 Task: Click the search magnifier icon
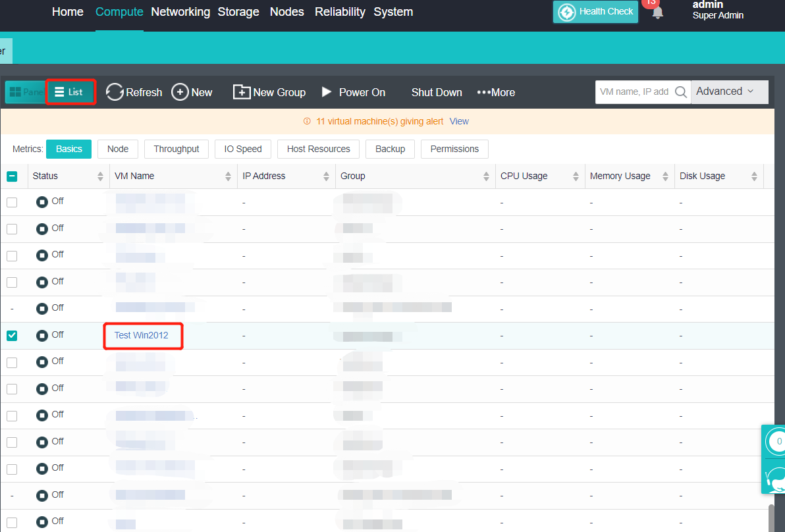pyautogui.click(x=680, y=92)
